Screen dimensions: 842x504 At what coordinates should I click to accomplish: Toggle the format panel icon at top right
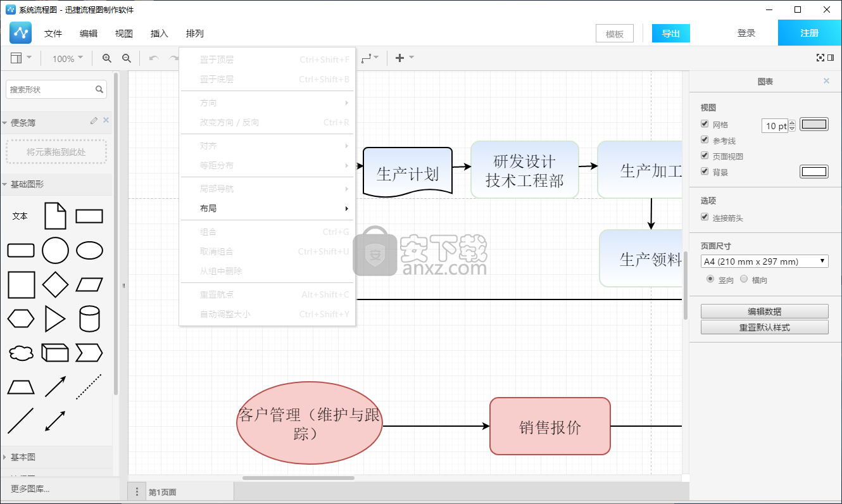point(831,58)
